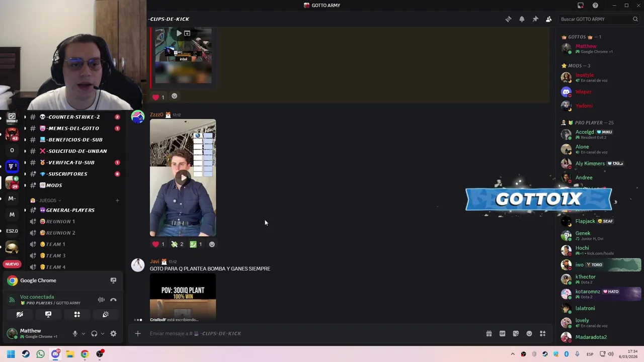Viewport: 644px width, 362px height.
Task: Open headphone output options chevron
Action: coord(103,333)
